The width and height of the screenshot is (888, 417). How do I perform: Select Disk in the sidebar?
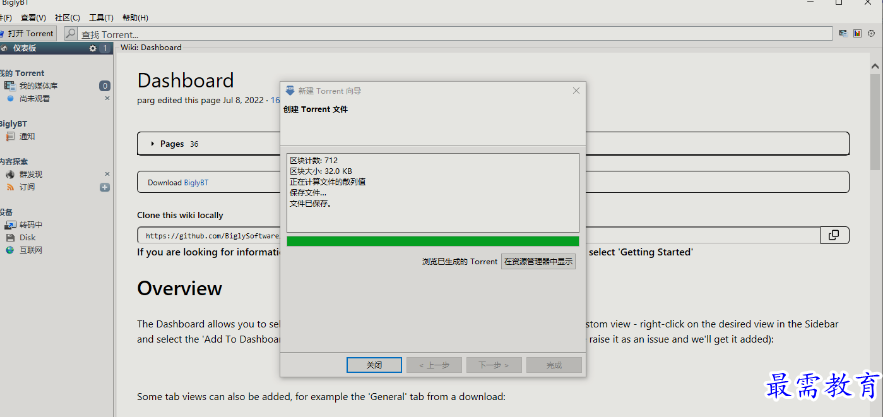click(27, 237)
